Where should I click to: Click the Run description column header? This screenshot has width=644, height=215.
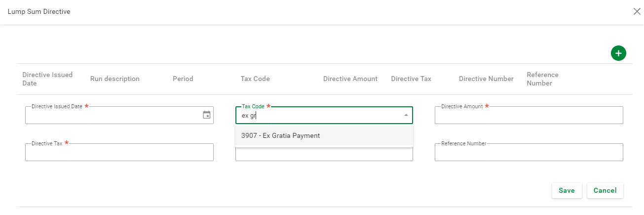click(x=115, y=79)
